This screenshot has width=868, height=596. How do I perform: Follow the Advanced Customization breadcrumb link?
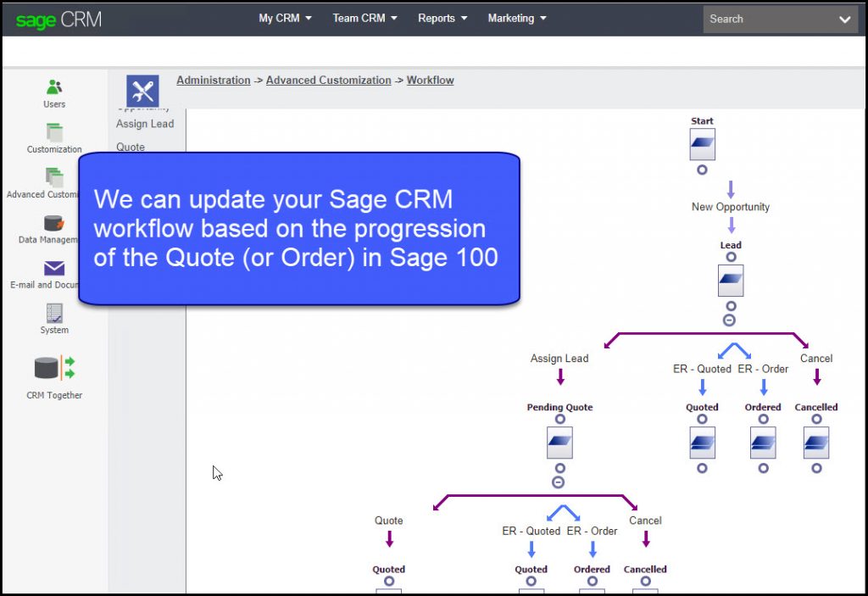pyautogui.click(x=328, y=81)
